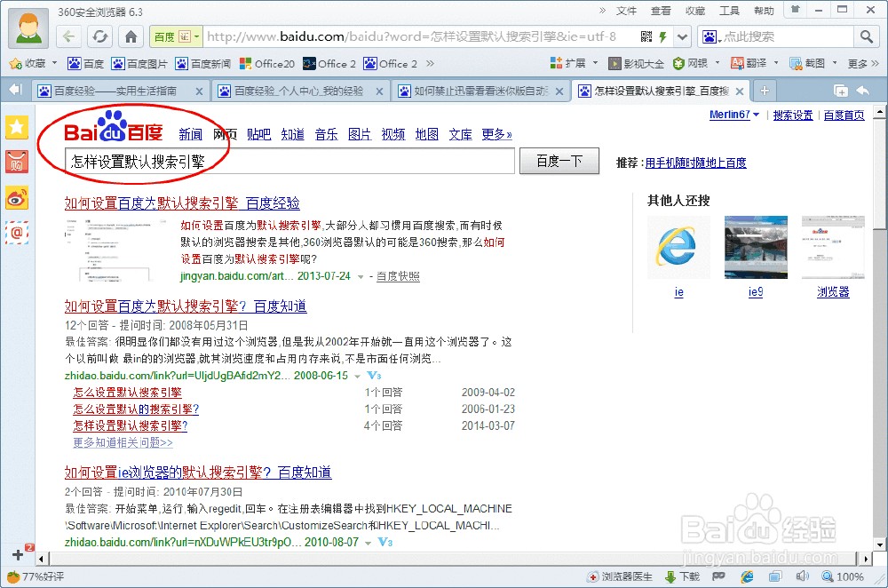
Task: Expand dropdown arrow beside result date 2008-06-15
Action: click(357, 376)
